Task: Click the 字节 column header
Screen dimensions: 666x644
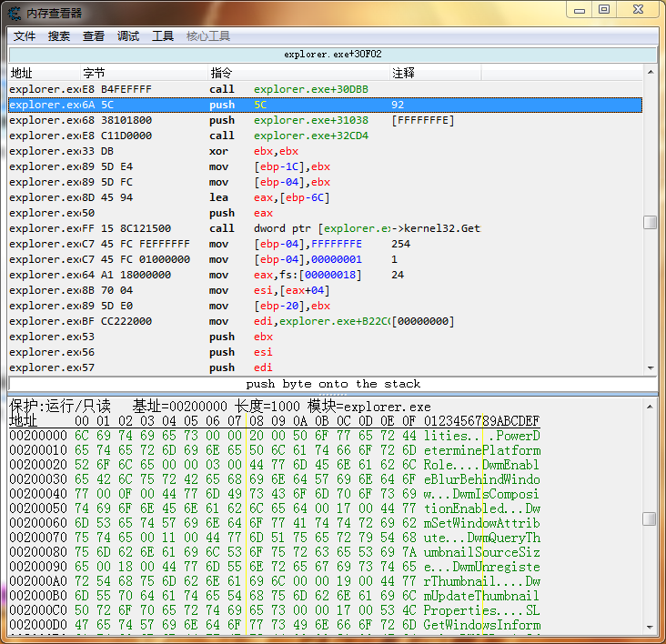Action: (x=145, y=73)
